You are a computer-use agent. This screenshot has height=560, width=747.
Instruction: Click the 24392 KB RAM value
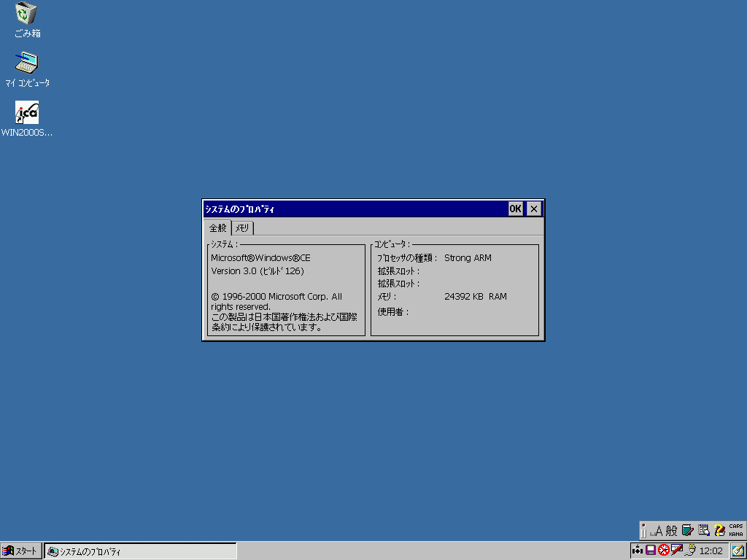[476, 297]
